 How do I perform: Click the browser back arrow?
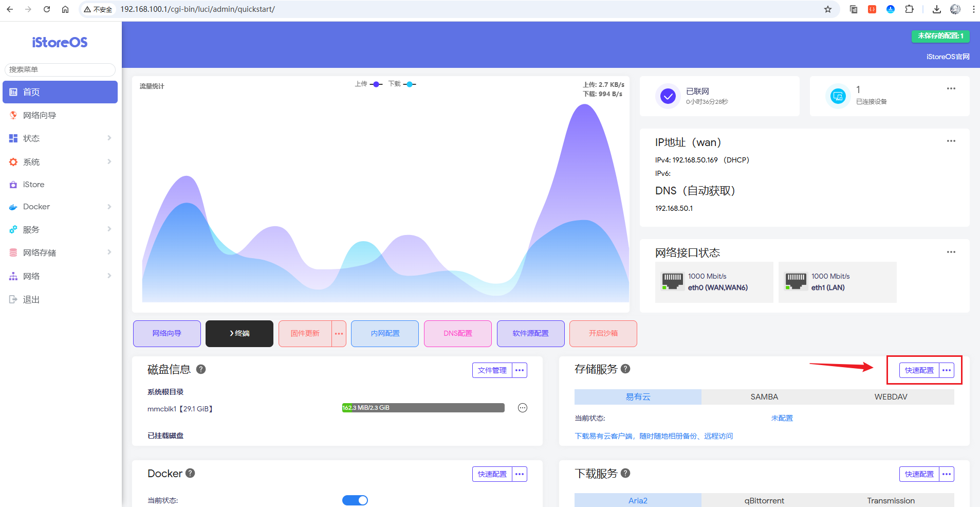click(10, 9)
